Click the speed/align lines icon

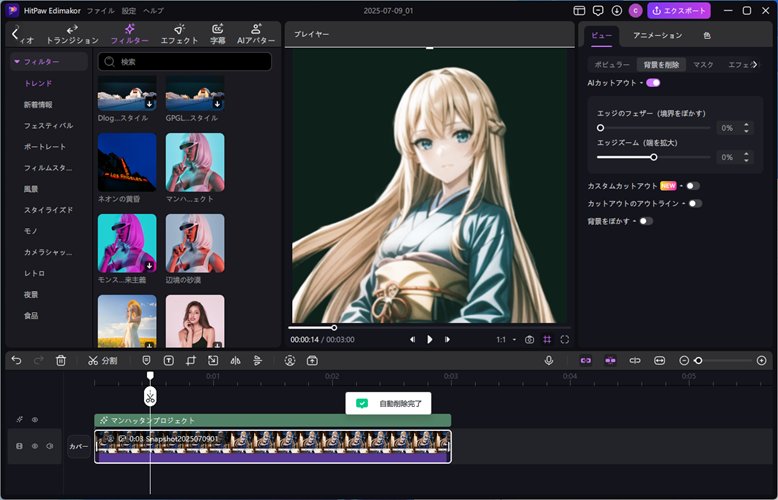click(x=258, y=361)
